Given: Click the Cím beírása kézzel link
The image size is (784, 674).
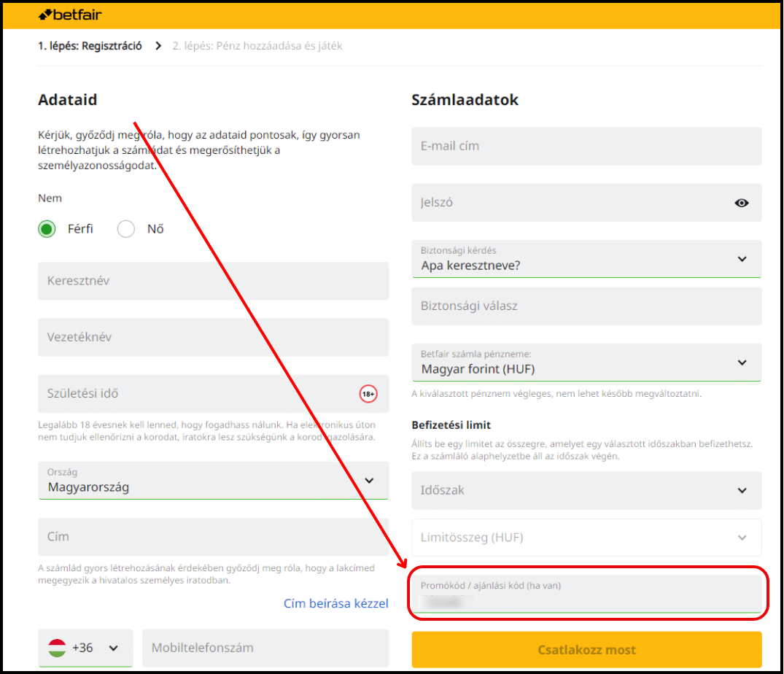Looking at the screenshot, I should (x=336, y=603).
